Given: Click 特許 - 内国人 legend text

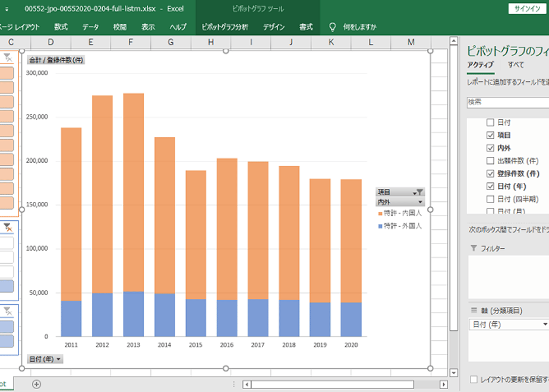Looking at the screenshot, I should (x=403, y=213).
